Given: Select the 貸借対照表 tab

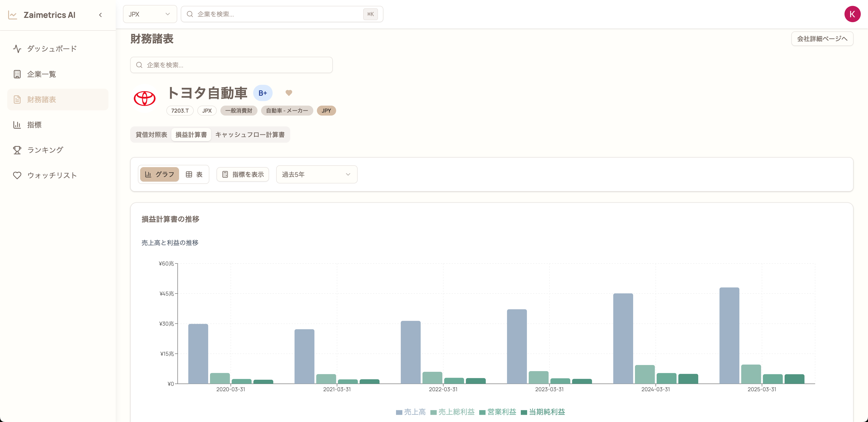Looking at the screenshot, I should point(151,135).
